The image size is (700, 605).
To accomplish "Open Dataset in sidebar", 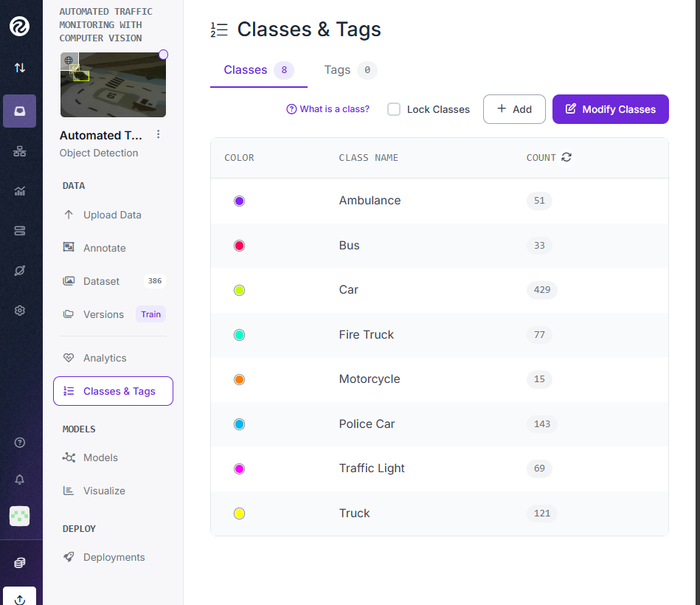I will pos(113,281).
